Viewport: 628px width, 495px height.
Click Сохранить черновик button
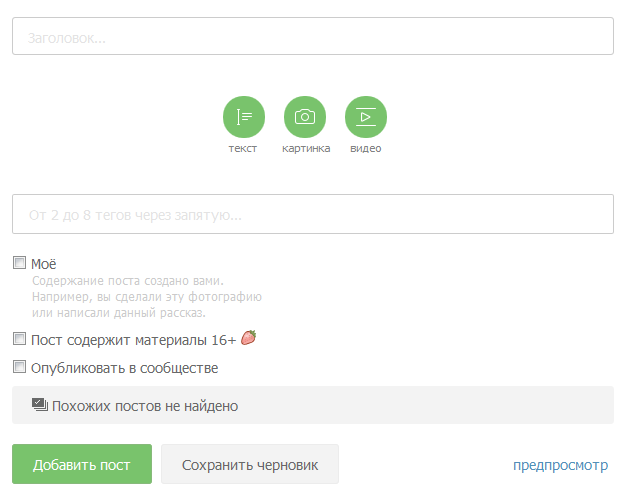point(250,464)
